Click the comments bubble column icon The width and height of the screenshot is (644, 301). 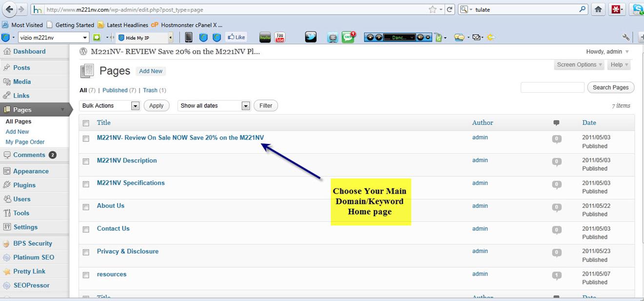(x=556, y=123)
